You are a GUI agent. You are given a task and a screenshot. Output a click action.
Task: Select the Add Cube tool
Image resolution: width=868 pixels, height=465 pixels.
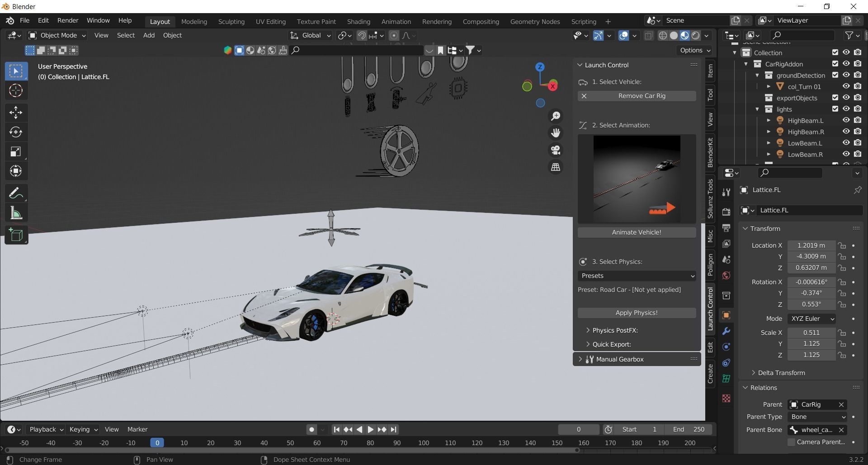[16, 235]
